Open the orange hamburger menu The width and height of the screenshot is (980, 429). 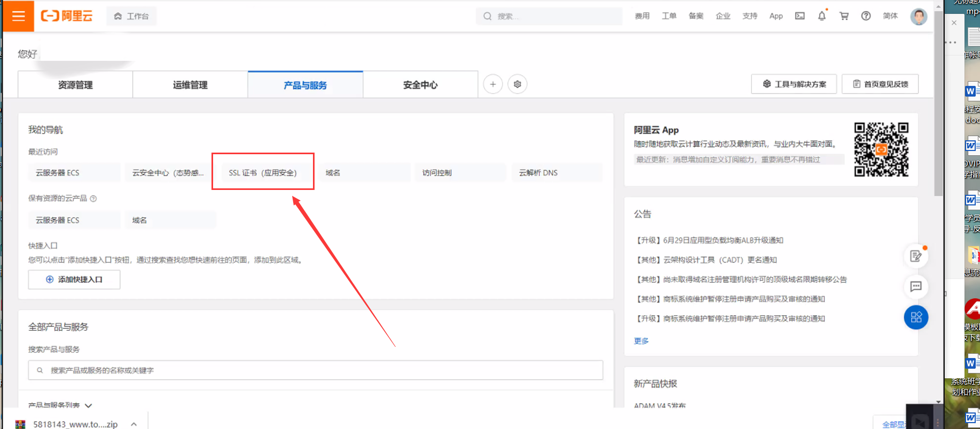[19, 16]
